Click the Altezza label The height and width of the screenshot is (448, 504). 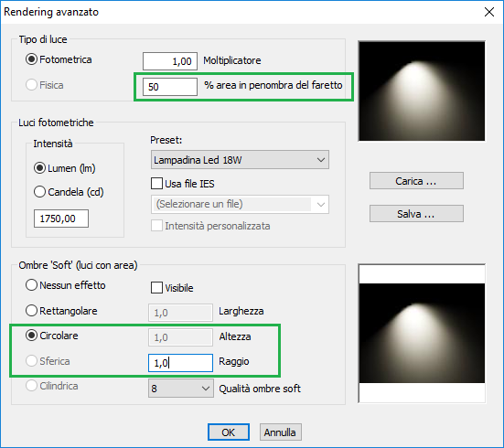click(235, 336)
